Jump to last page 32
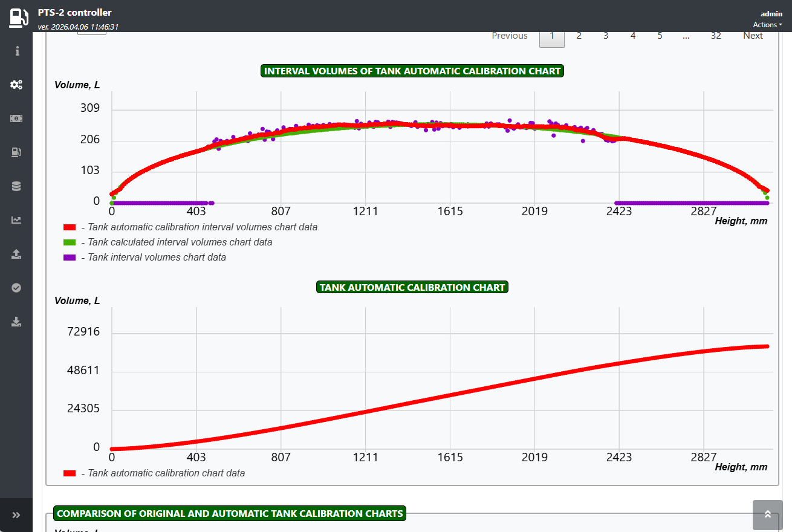The image size is (792, 532). [716, 36]
